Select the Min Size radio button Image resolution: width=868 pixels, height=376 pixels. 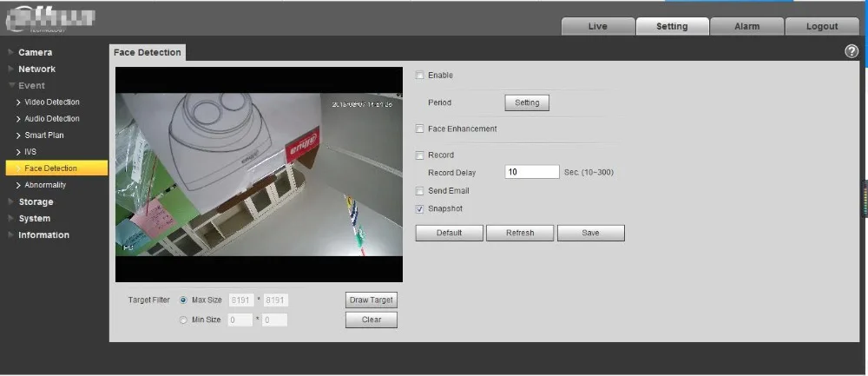pos(183,320)
